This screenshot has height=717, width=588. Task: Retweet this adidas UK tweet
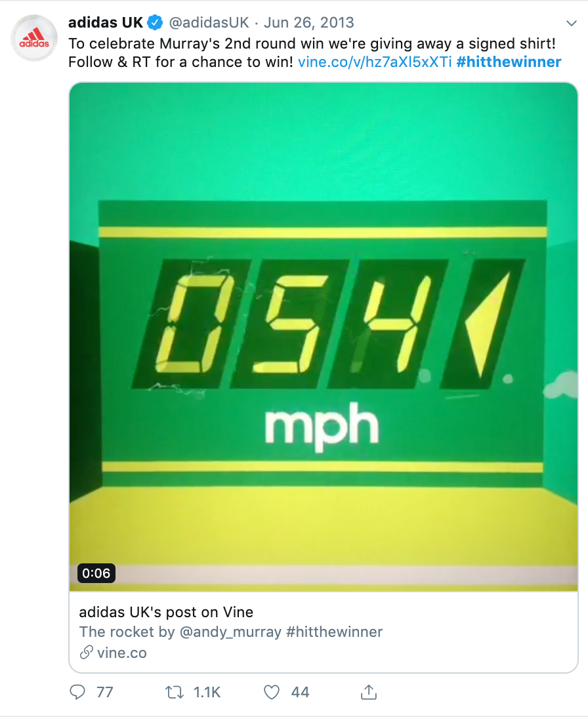173,692
